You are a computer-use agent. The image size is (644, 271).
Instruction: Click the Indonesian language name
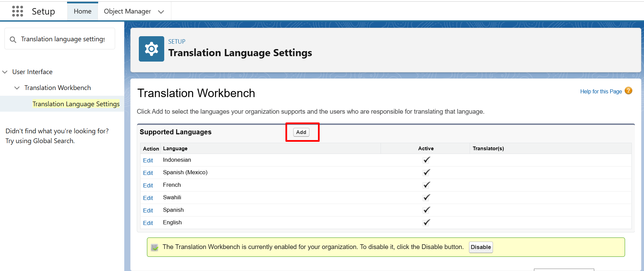coord(177,160)
